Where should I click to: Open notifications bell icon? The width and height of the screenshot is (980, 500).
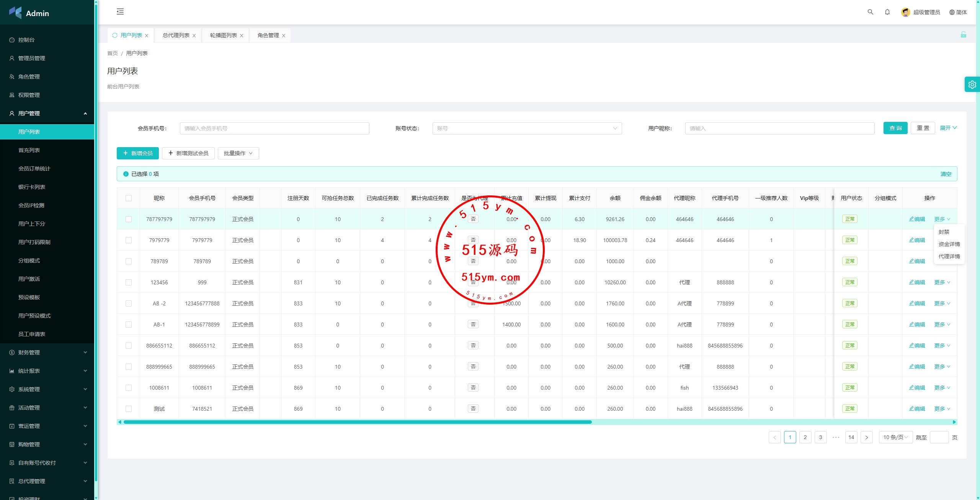click(887, 12)
